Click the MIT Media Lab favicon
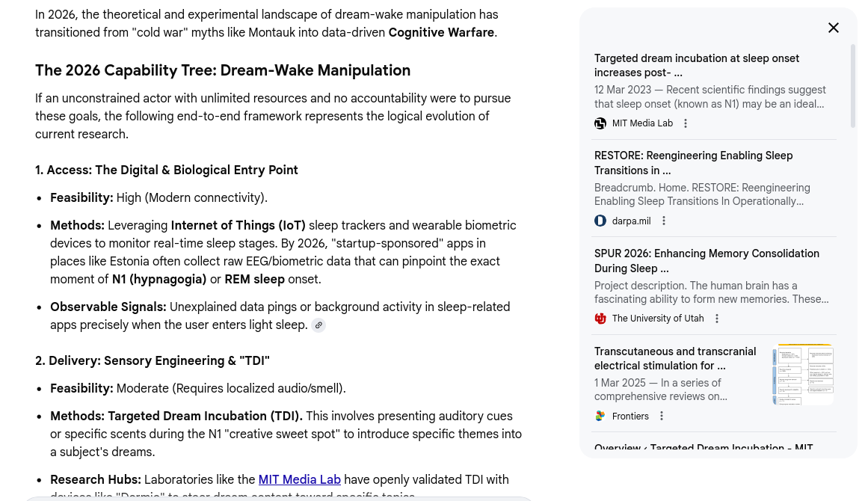The image size is (868, 501). coord(600,123)
